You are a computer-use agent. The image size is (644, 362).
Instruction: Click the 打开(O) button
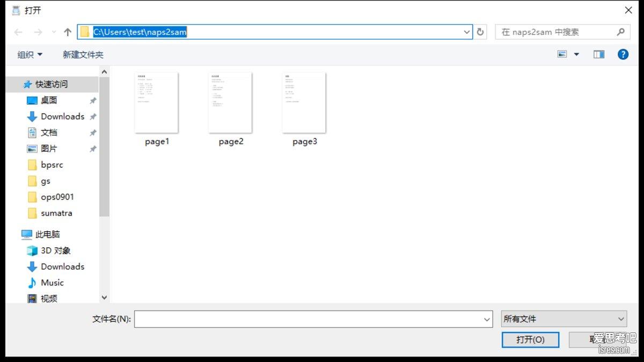coord(530,339)
